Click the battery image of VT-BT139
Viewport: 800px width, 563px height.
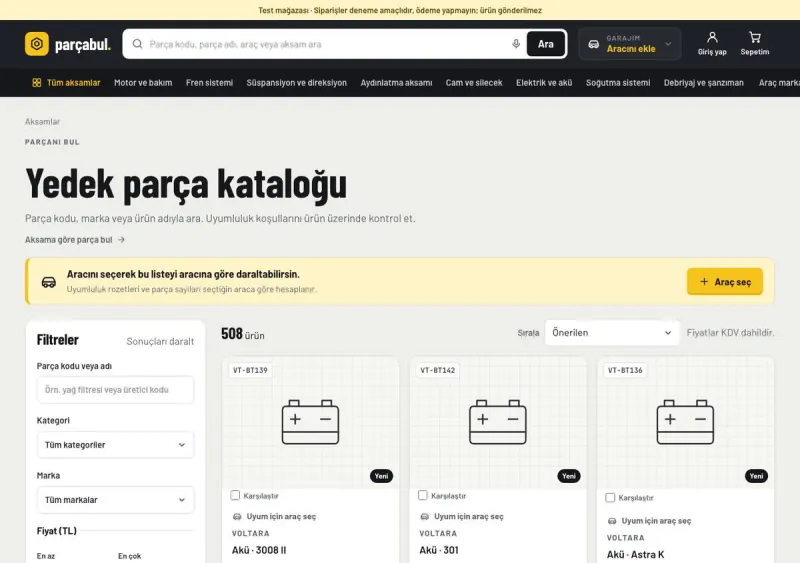pos(310,422)
